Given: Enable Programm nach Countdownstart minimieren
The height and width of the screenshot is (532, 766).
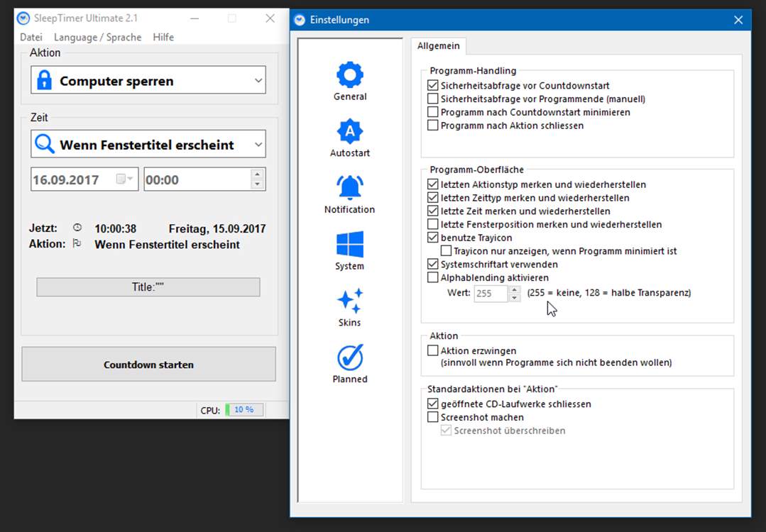Looking at the screenshot, I should point(432,112).
